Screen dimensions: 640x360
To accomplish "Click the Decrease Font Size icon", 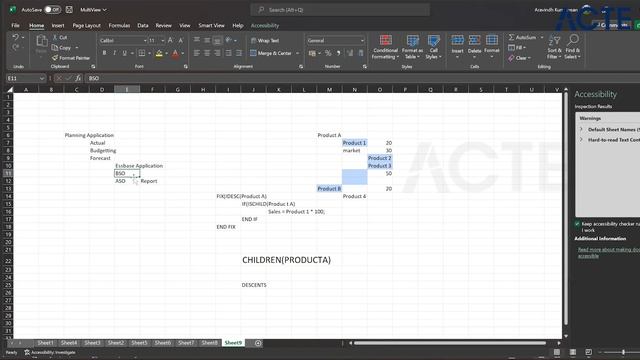I will (x=181, y=40).
